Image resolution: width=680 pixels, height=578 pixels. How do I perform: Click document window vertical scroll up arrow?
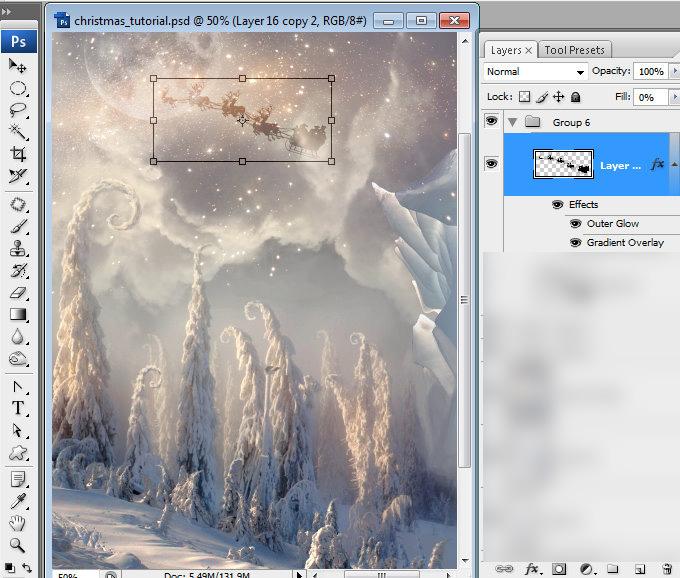coord(464,41)
